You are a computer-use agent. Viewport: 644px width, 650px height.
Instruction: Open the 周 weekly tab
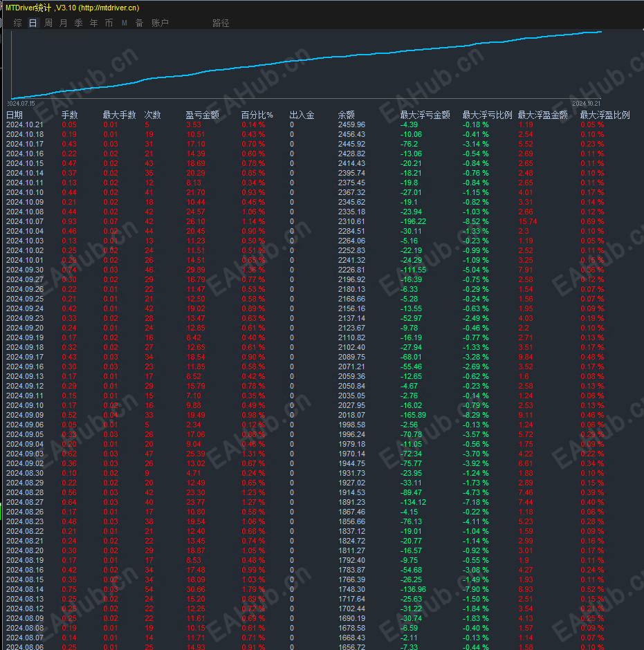48,24
